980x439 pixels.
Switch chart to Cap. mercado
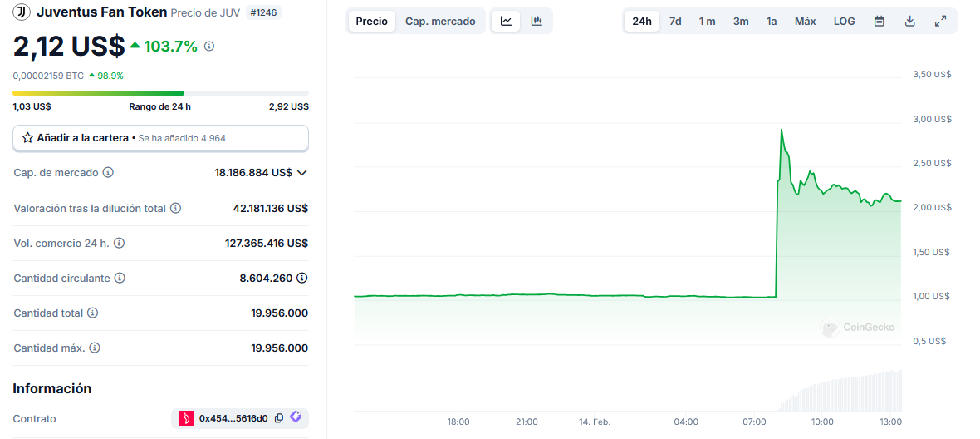click(440, 22)
